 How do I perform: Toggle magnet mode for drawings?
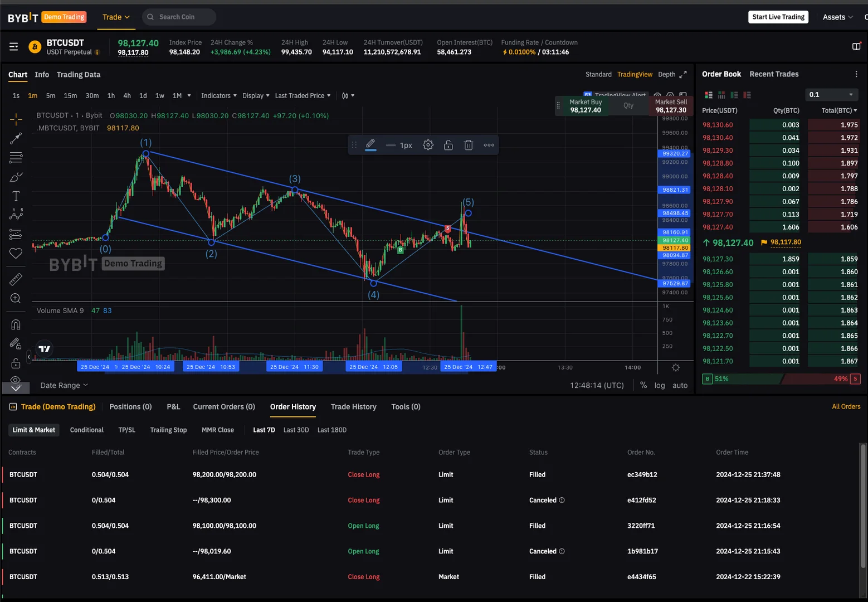pos(16,324)
